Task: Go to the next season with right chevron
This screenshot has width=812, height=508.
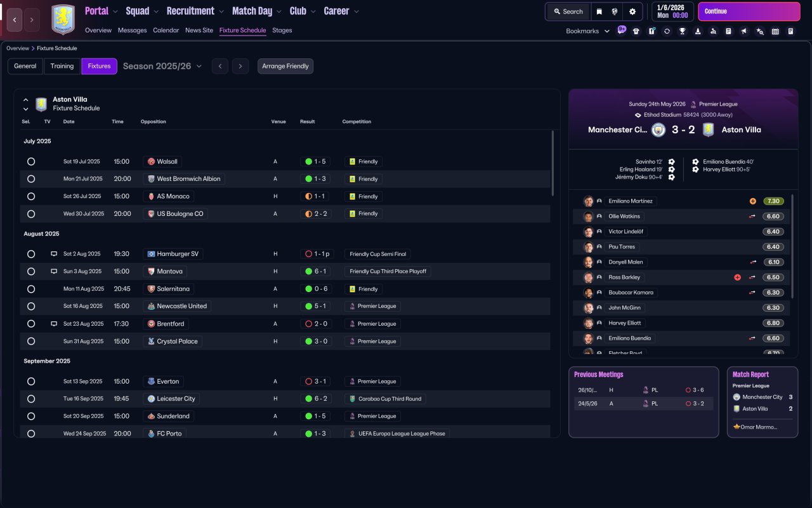Action: pyautogui.click(x=240, y=66)
